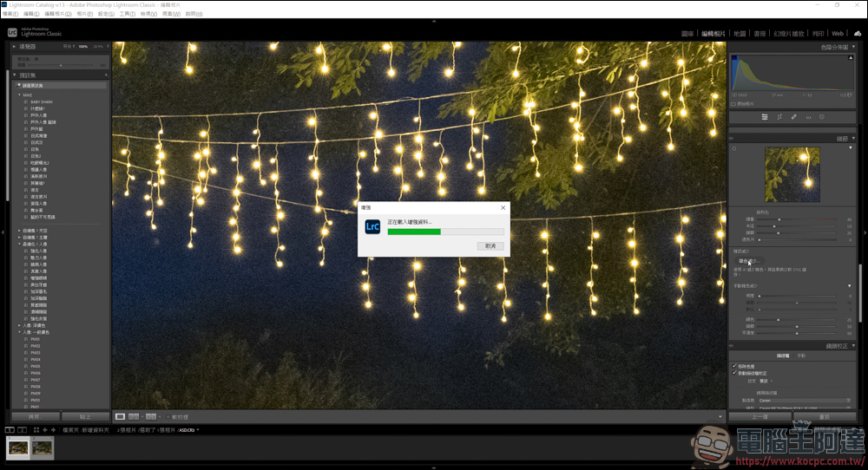This screenshot has height=470, width=868.
Task: Toggle the 鏡頭校正 panel visibility eye
Action: (x=731, y=346)
